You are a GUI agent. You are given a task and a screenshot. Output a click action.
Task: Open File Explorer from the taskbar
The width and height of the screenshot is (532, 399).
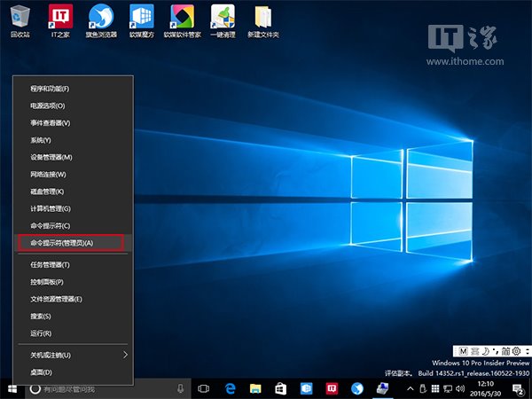pos(254,388)
